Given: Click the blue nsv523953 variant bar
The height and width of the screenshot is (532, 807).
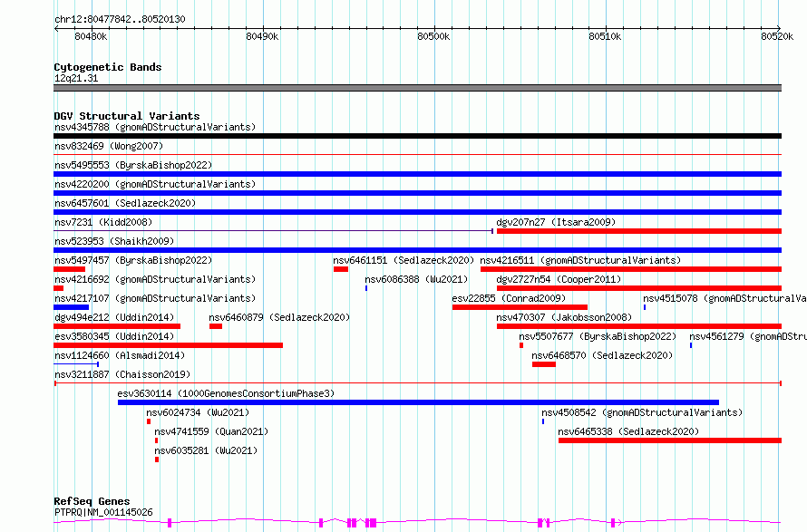Looking at the screenshot, I should click(417, 250).
